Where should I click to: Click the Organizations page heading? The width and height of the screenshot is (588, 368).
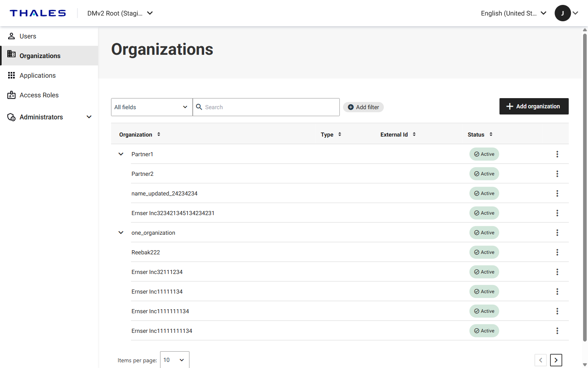click(x=162, y=49)
